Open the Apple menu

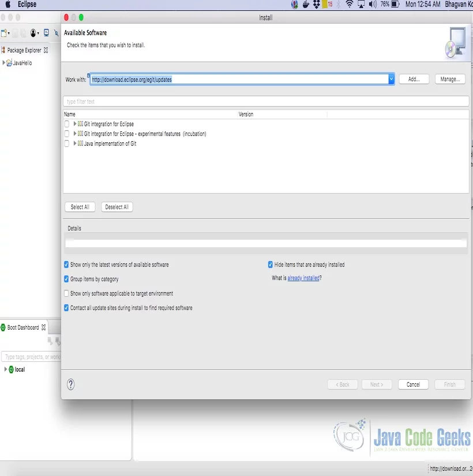click(8, 4)
